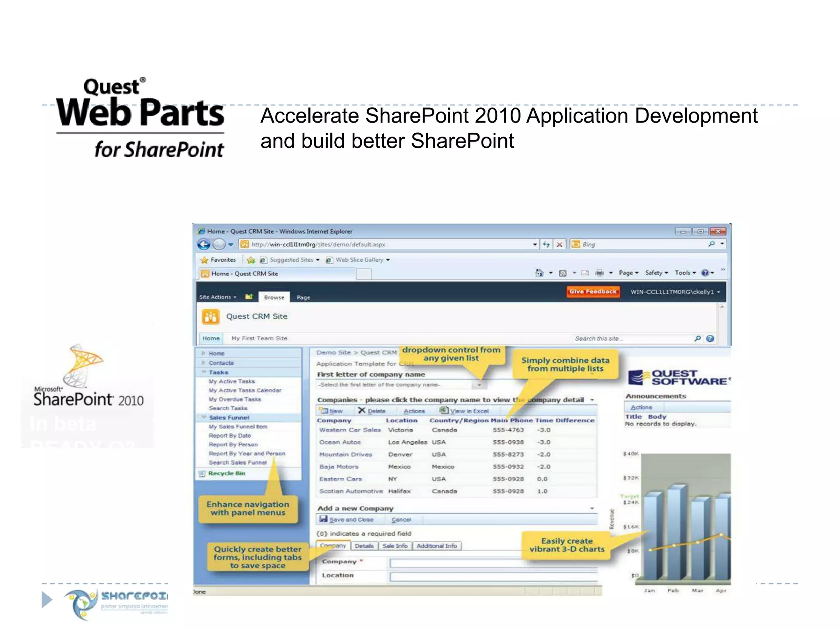Collapse the Sales Funnel navigation section

[x=204, y=417]
